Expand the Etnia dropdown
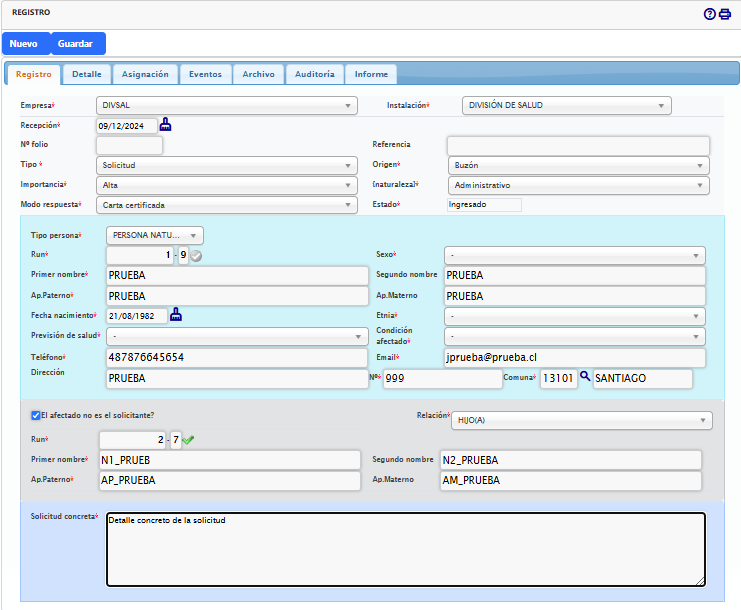 575,316
